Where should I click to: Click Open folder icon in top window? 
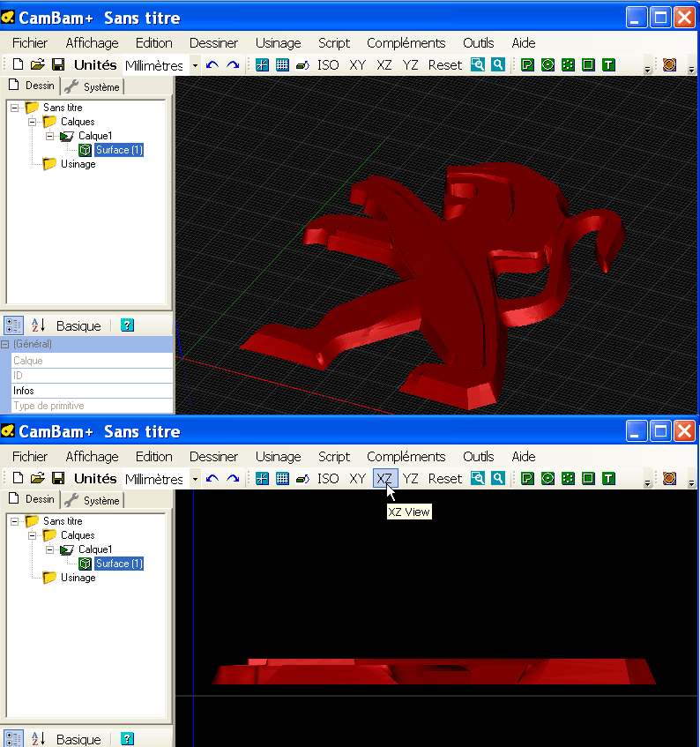pos(38,64)
